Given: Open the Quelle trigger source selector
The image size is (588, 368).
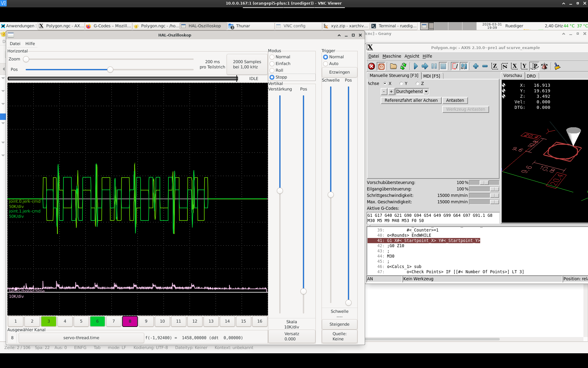Looking at the screenshot, I should coord(339,336).
